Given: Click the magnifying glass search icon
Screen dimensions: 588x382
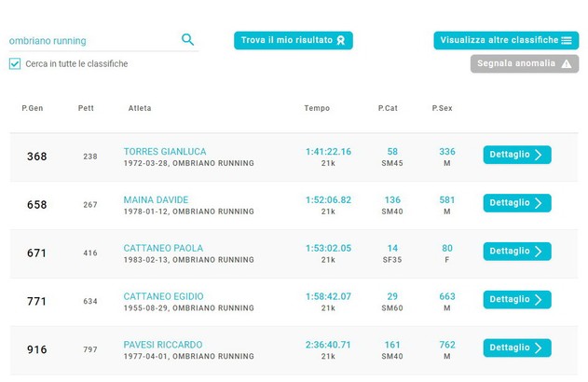Looking at the screenshot, I should point(187,39).
